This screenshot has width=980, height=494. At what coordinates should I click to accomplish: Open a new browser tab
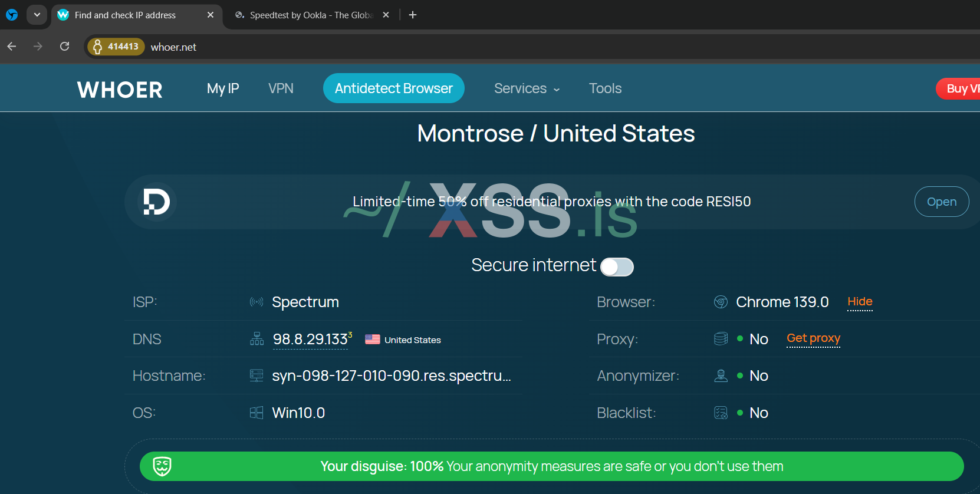pos(413,15)
